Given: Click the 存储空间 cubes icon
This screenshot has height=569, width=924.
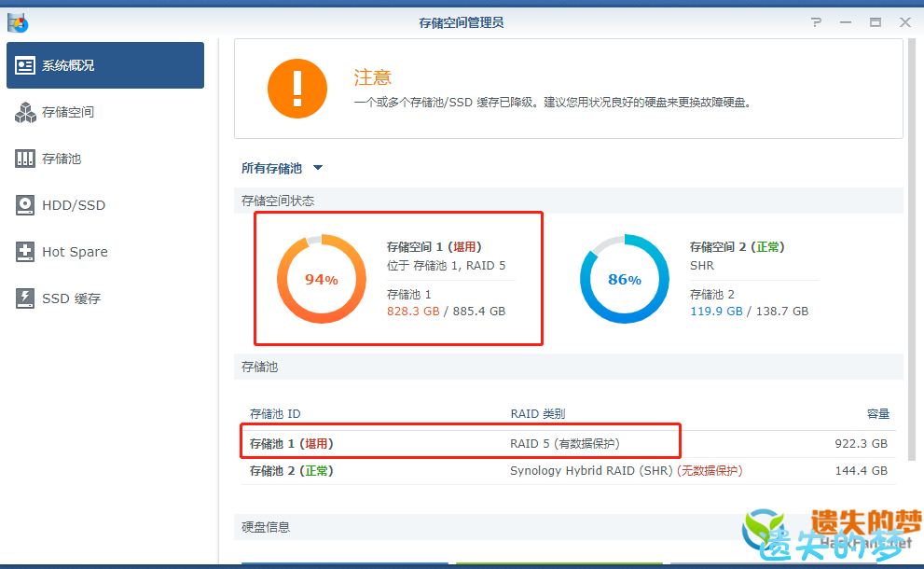Looking at the screenshot, I should coord(25,113).
